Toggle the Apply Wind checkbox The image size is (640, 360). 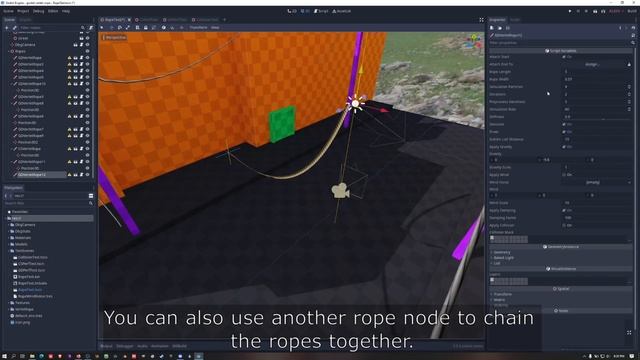(564, 175)
